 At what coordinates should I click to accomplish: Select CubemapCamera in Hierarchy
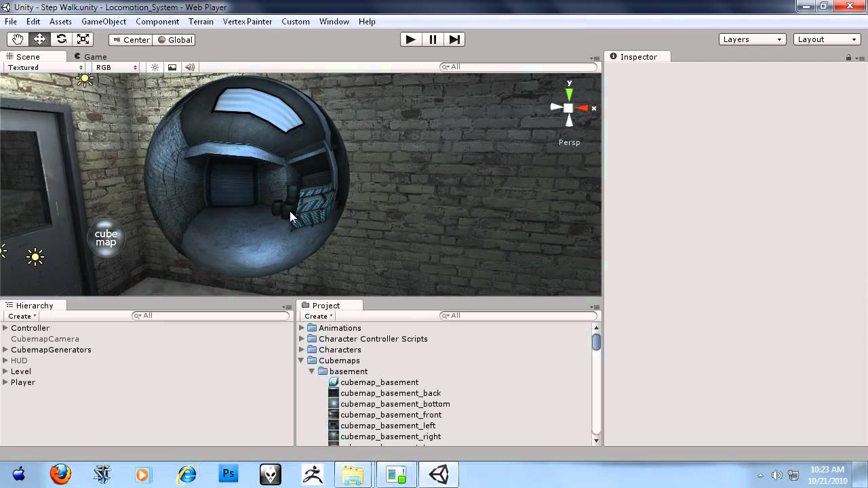[x=45, y=339]
